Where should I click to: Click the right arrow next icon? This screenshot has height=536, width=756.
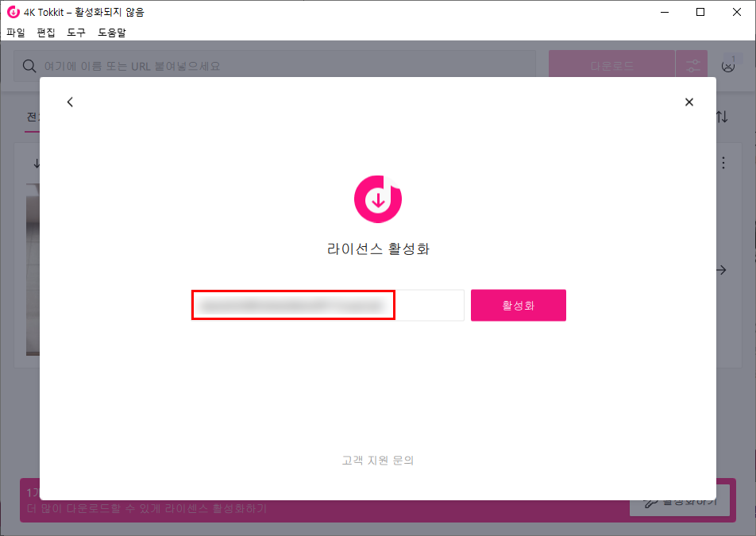[x=721, y=270]
